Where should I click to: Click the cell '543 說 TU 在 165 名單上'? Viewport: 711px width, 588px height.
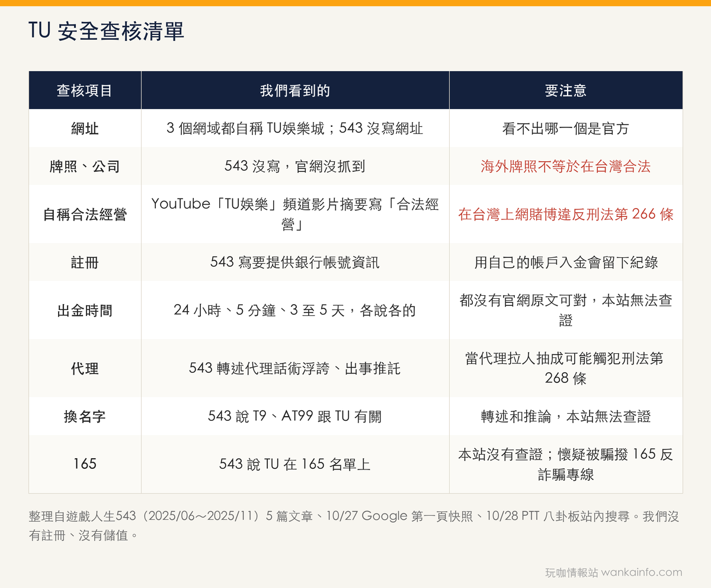pyautogui.click(x=295, y=464)
